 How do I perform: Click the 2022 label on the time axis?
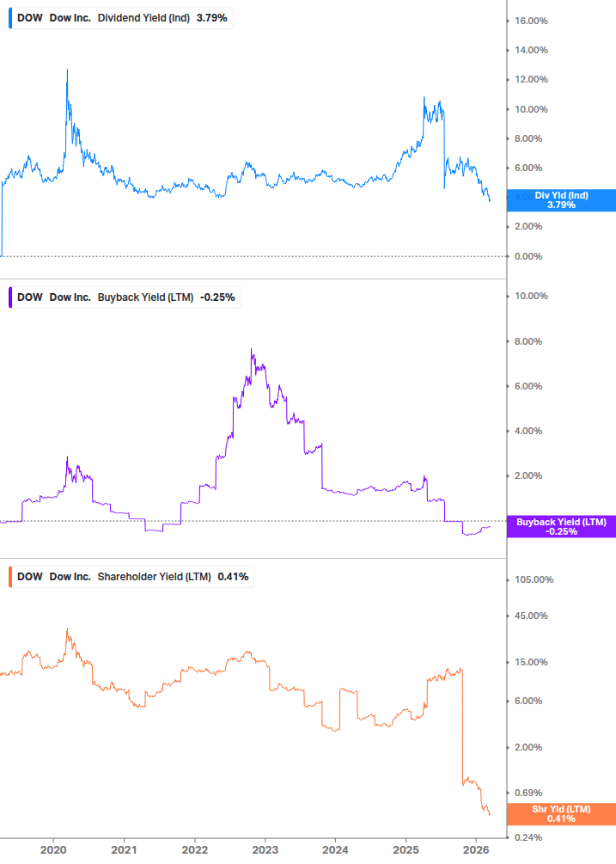[x=194, y=849]
